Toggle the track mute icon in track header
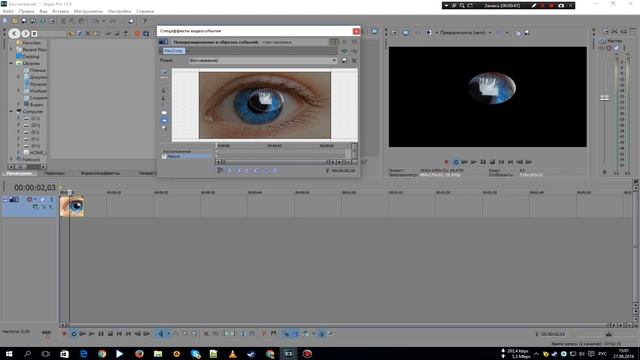This screenshot has height=360, width=640. (29, 200)
